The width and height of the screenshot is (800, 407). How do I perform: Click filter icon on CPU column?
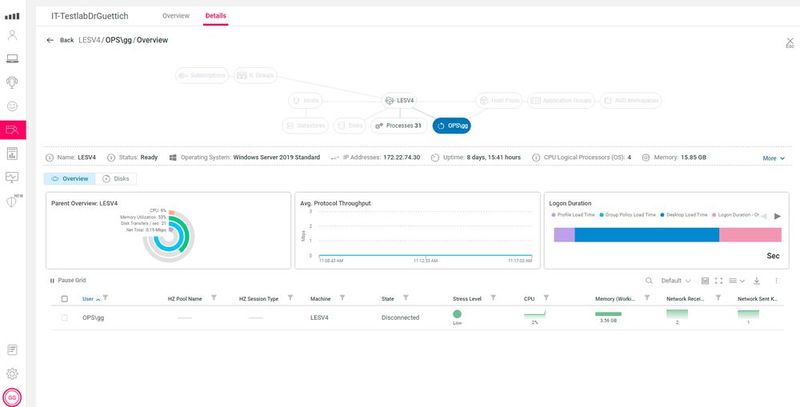[x=546, y=298]
